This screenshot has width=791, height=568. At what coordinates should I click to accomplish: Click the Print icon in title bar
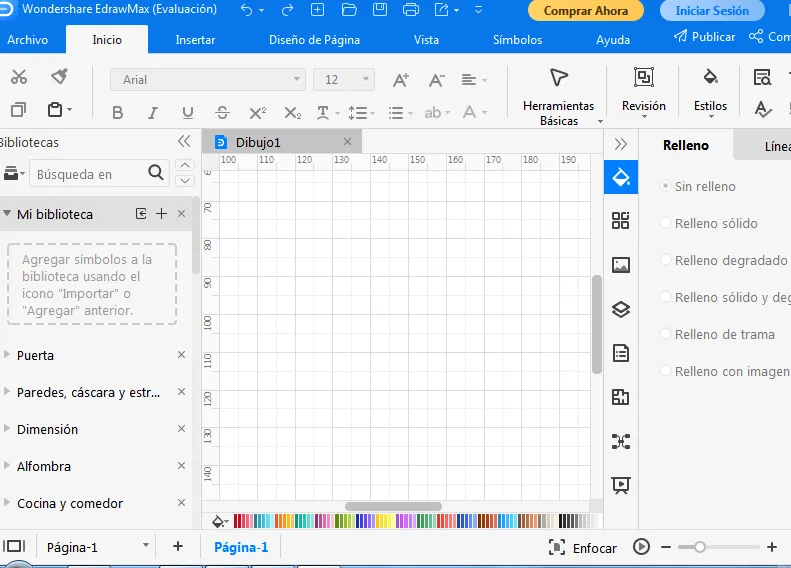(411, 10)
